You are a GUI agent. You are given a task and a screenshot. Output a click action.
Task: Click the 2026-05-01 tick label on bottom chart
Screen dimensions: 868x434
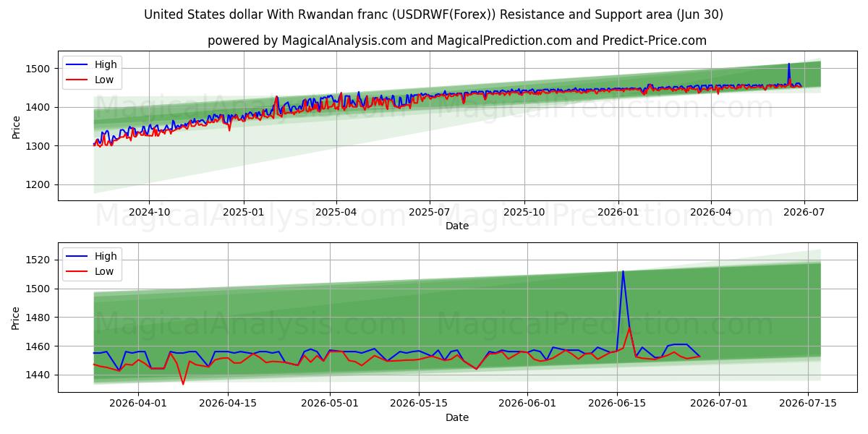[x=331, y=403]
